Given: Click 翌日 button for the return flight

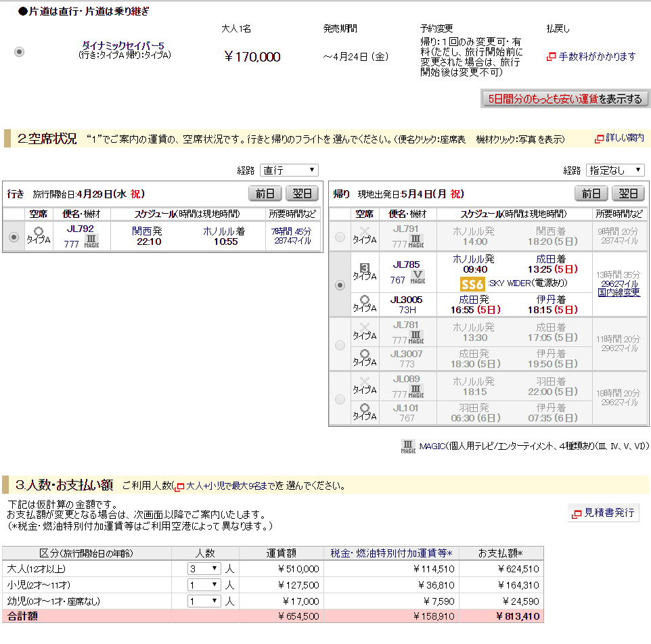Looking at the screenshot, I should pyautogui.click(x=628, y=193).
